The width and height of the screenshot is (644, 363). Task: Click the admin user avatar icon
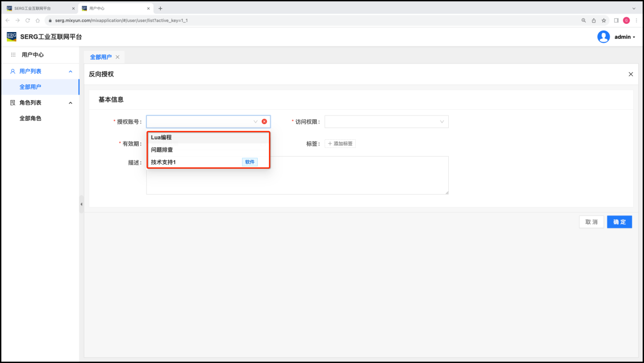[603, 37]
